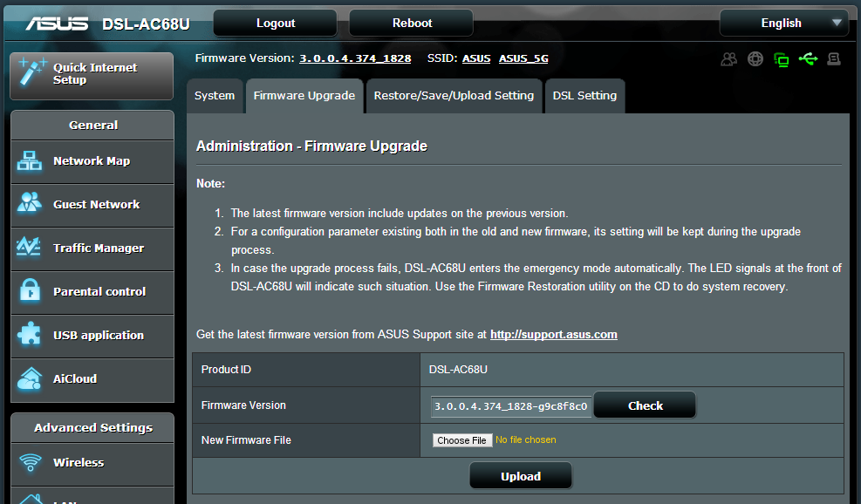Click the ASUS logo

pos(57,24)
